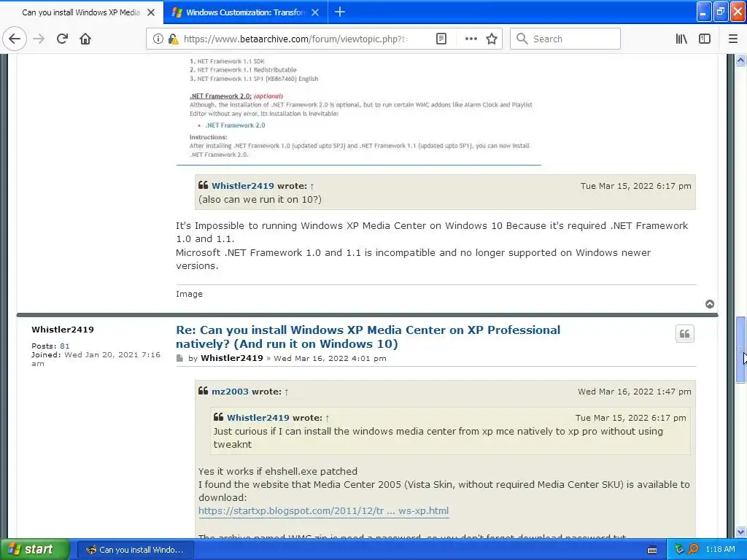Open the startxp.blogspot.com link
This screenshot has width=747, height=560.
pos(323,511)
